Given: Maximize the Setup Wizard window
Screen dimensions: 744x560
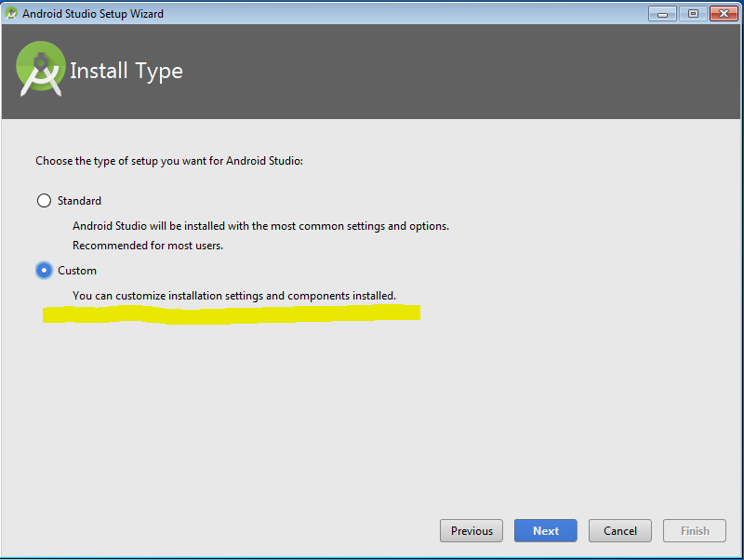Looking at the screenshot, I should pyautogui.click(x=693, y=14).
